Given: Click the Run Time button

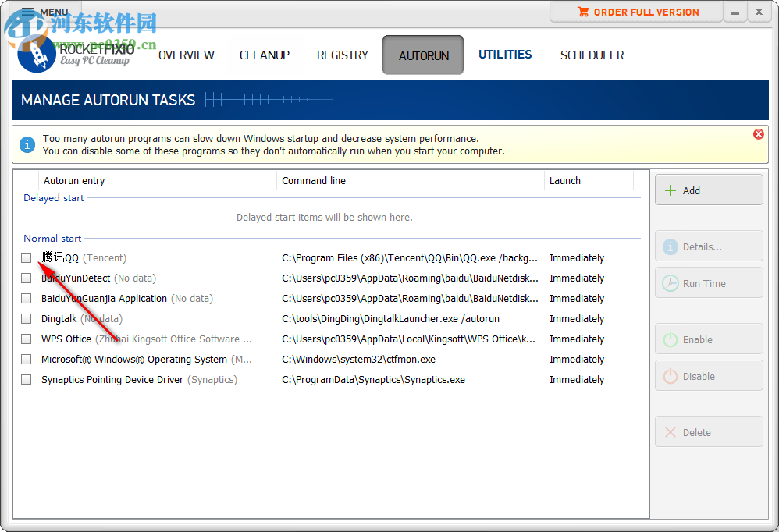Looking at the screenshot, I should pyautogui.click(x=709, y=283).
